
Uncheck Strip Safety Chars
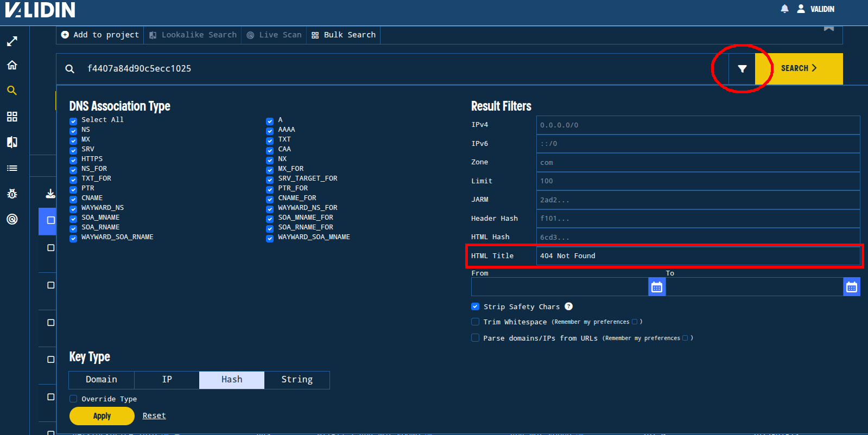coord(476,306)
